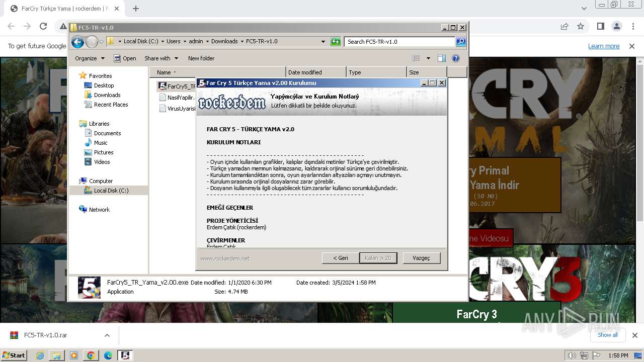Open Favorites in the navigation pane

[100, 76]
